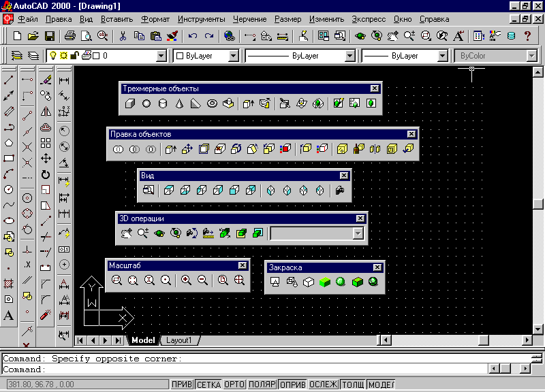545x392 pixels.
Task: Click the Help question mark icon
Action: pyautogui.click(x=527, y=36)
